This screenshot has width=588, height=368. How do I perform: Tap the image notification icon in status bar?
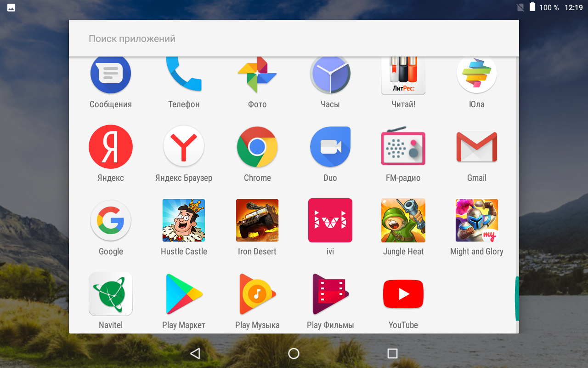11,7
